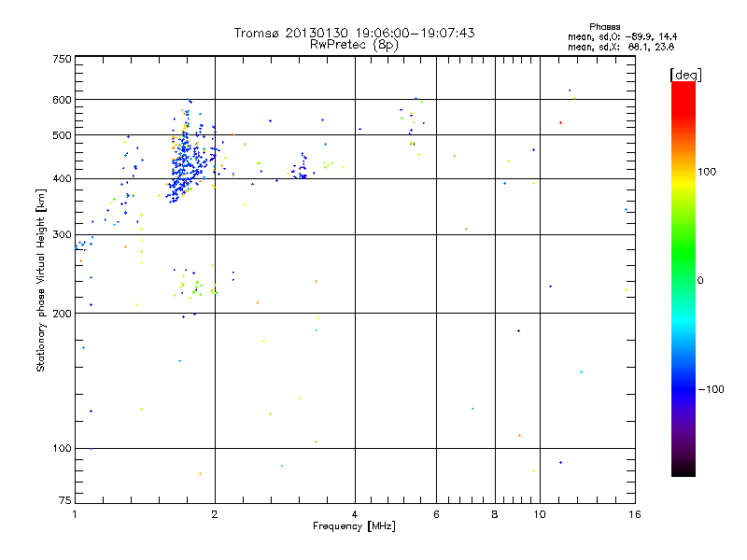Click the x-axis tick label '4'
The width and height of the screenshot is (747, 560).
(355, 515)
